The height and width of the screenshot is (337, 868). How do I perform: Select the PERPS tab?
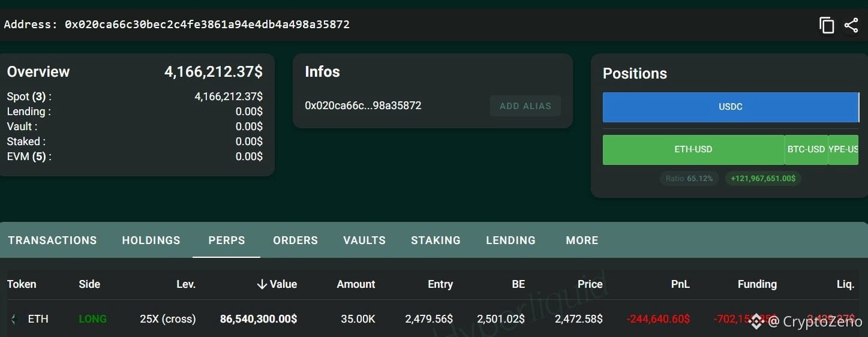tap(227, 240)
